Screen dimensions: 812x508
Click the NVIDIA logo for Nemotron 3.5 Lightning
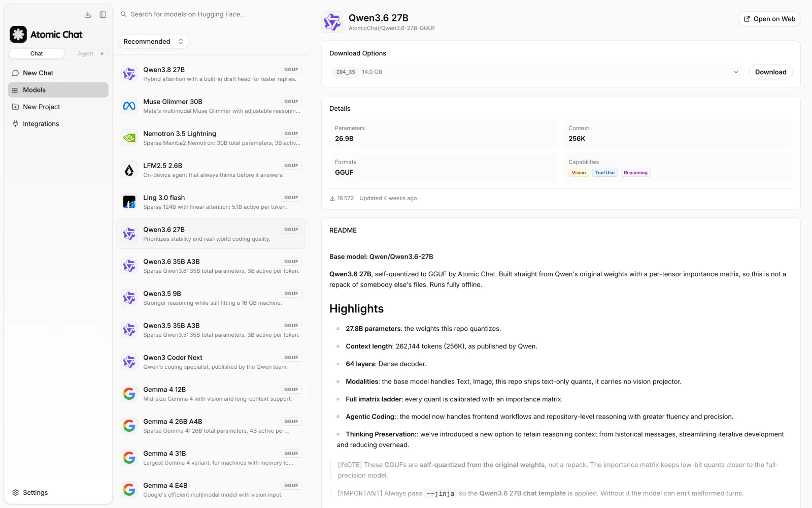[129, 138]
